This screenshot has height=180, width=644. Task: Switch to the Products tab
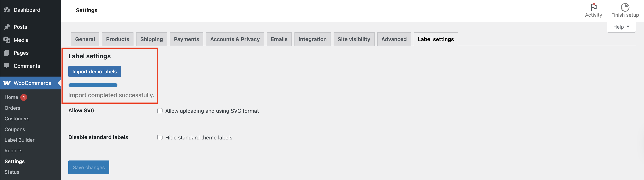pos(118,39)
